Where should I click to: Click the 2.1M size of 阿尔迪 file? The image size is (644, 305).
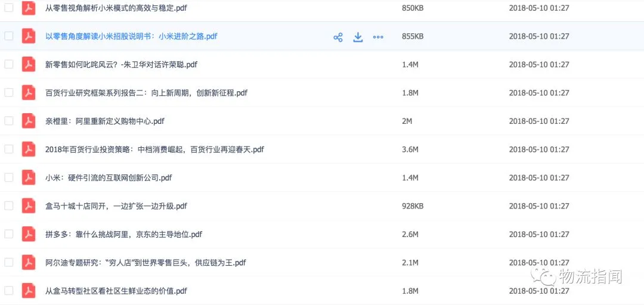(x=410, y=263)
